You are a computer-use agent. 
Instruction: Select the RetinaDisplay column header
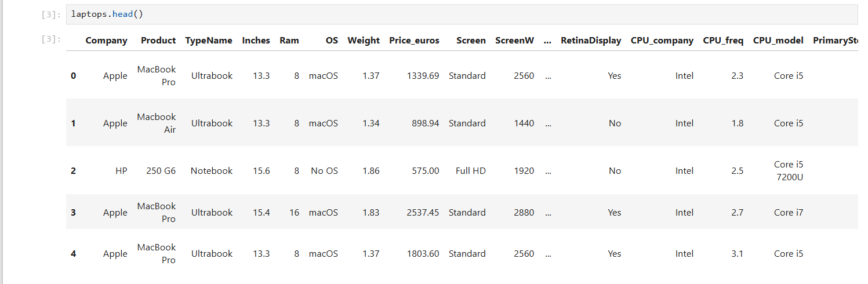pyautogui.click(x=591, y=41)
